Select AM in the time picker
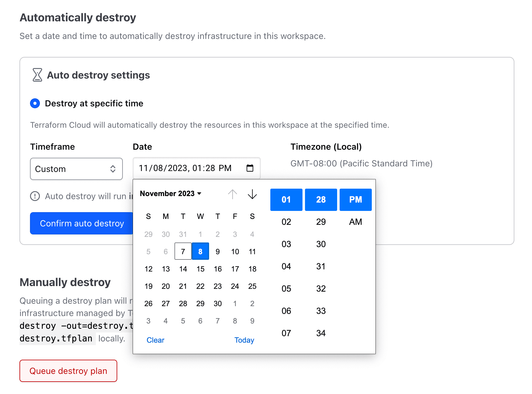The image size is (532, 394). click(x=355, y=222)
